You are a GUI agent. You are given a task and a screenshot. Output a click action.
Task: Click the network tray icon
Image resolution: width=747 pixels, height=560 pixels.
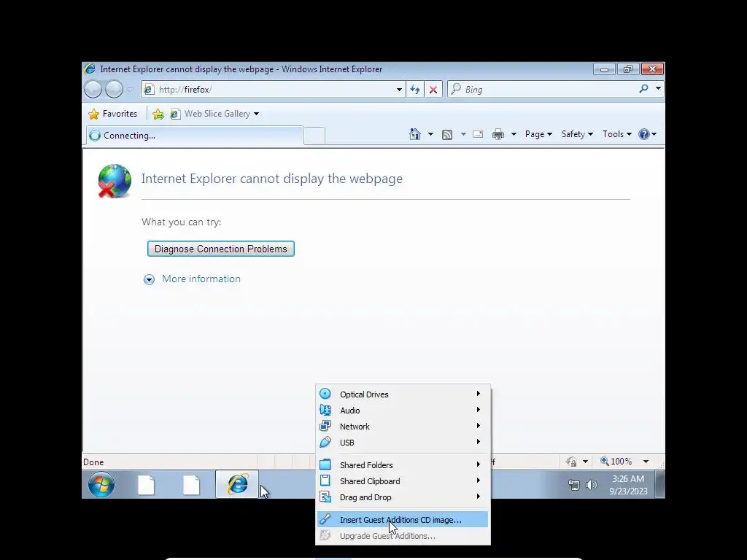[x=574, y=485]
